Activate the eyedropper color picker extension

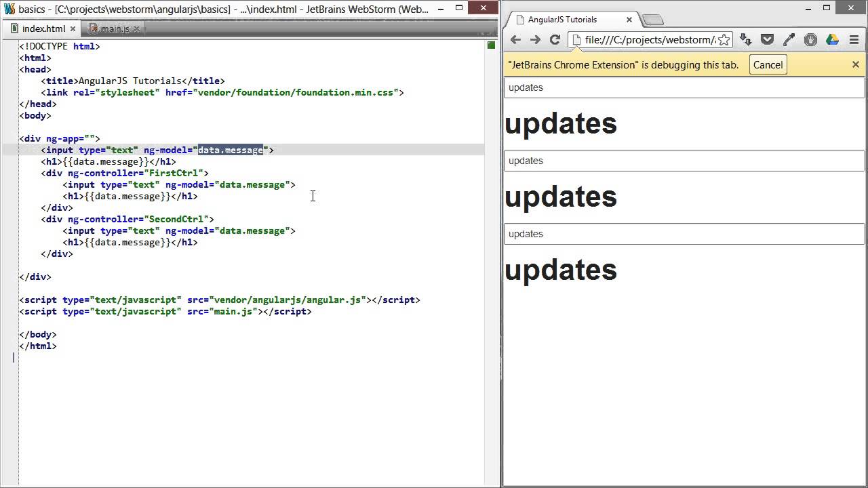tap(789, 40)
